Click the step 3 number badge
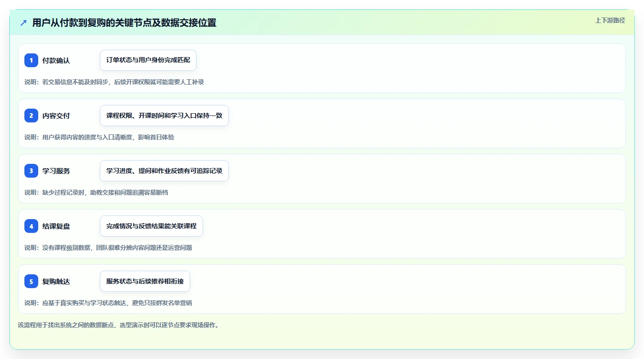This screenshot has height=359, width=644. click(31, 171)
